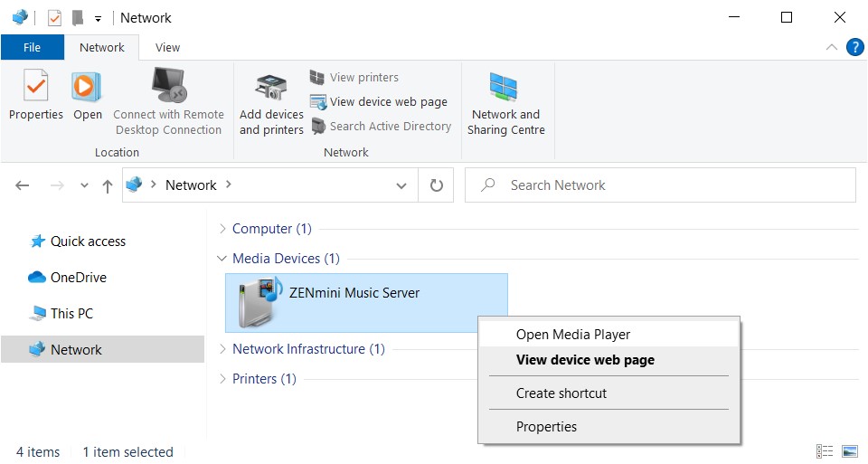Click the ZENmini Music Server device icon
The image size is (868, 464).
click(260, 302)
